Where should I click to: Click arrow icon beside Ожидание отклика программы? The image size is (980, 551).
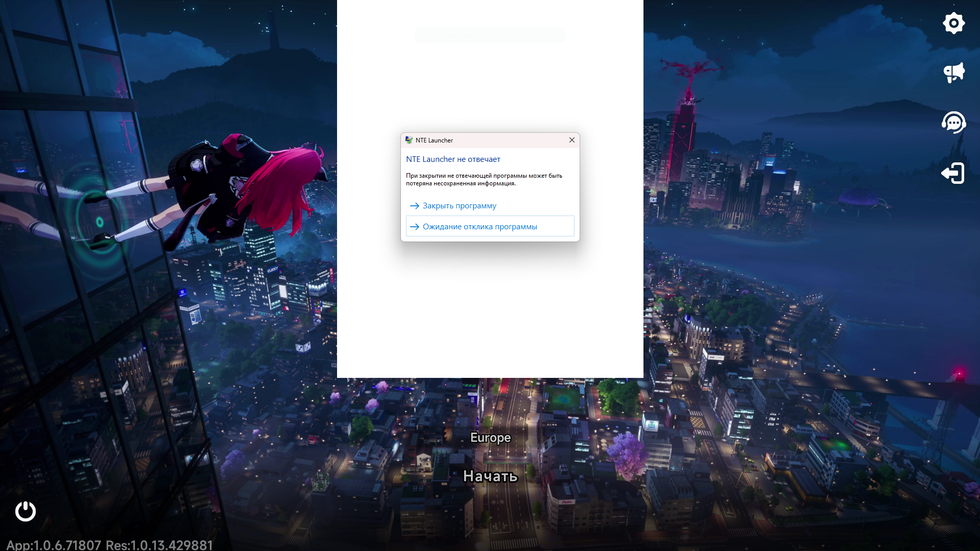coord(414,227)
